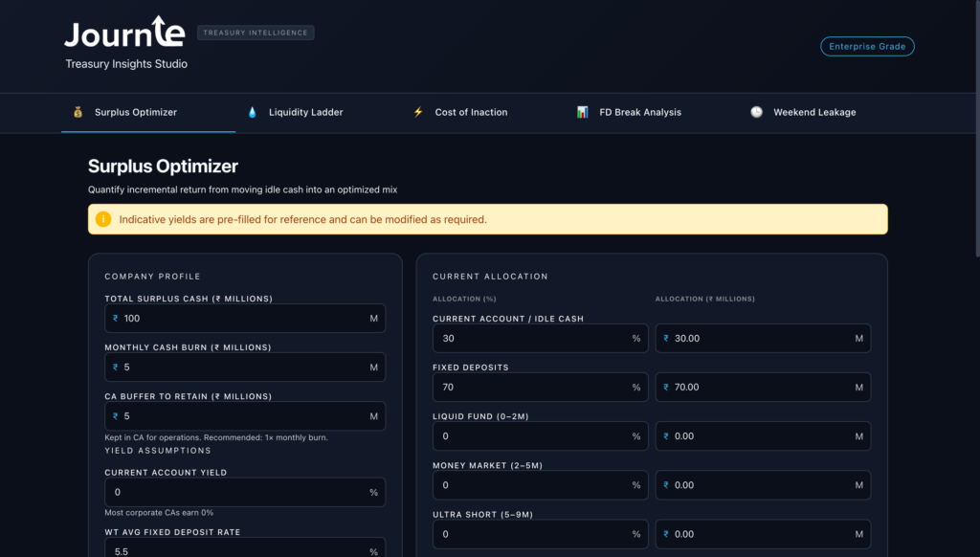Switch to the Weekend Leakage tab
Image resolution: width=980 pixels, height=557 pixels.
point(813,112)
